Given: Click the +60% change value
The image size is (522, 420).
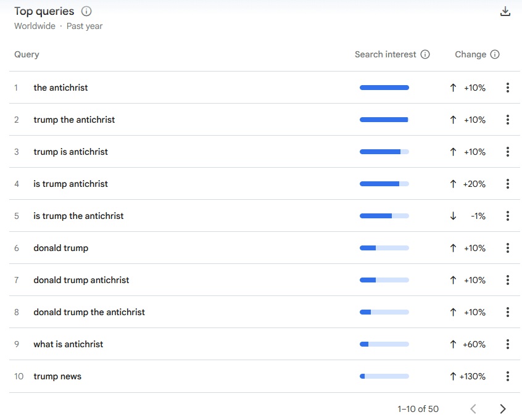Looking at the screenshot, I should (x=474, y=344).
